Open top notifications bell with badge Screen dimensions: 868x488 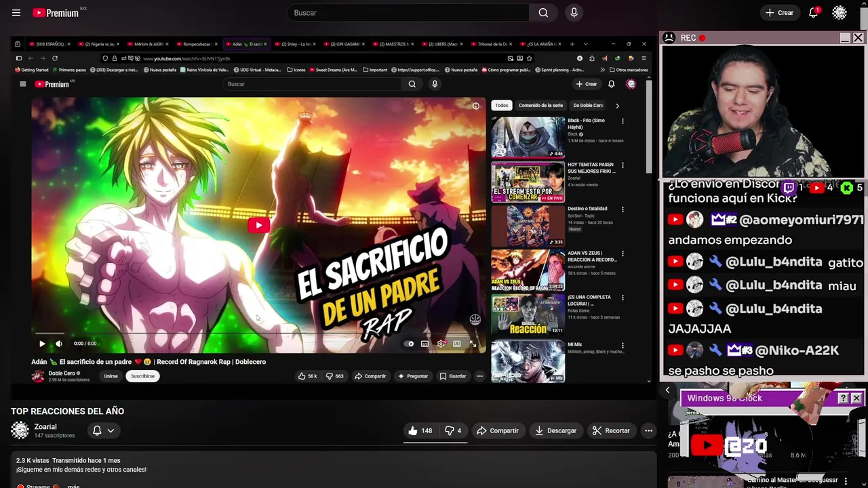tap(814, 13)
